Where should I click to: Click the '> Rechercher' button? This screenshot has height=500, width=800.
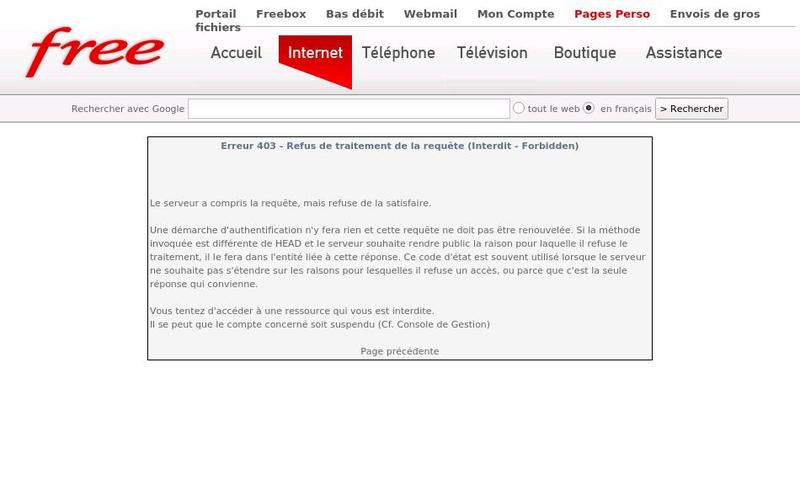tap(691, 109)
